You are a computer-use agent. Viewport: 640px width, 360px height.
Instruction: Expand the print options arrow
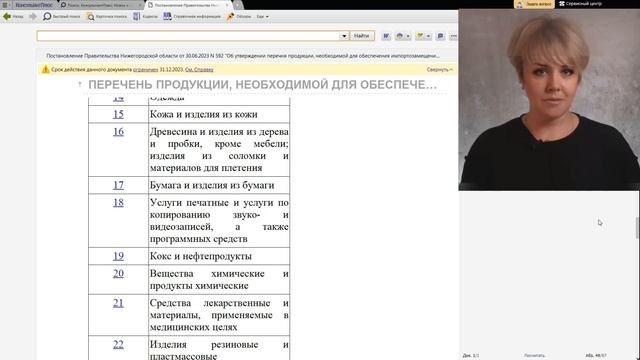[x=408, y=36]
